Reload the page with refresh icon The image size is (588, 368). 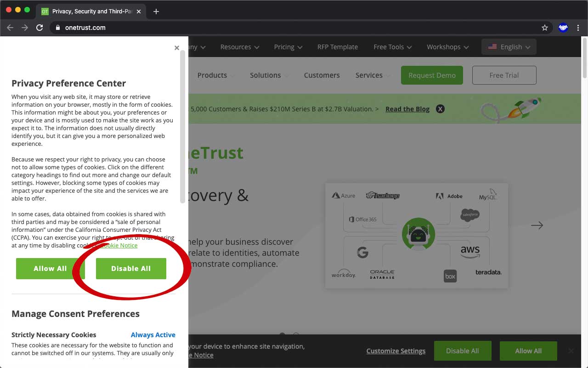[x=40, y=28]
